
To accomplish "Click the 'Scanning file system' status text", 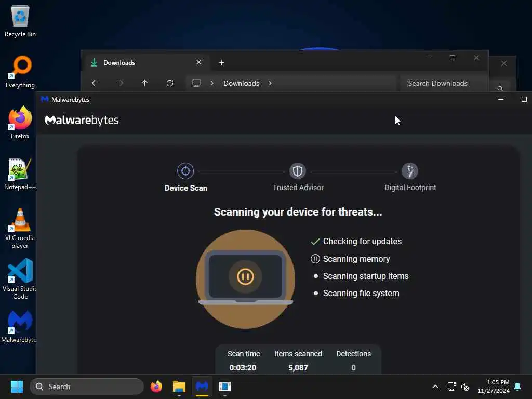I will [361, 293].
